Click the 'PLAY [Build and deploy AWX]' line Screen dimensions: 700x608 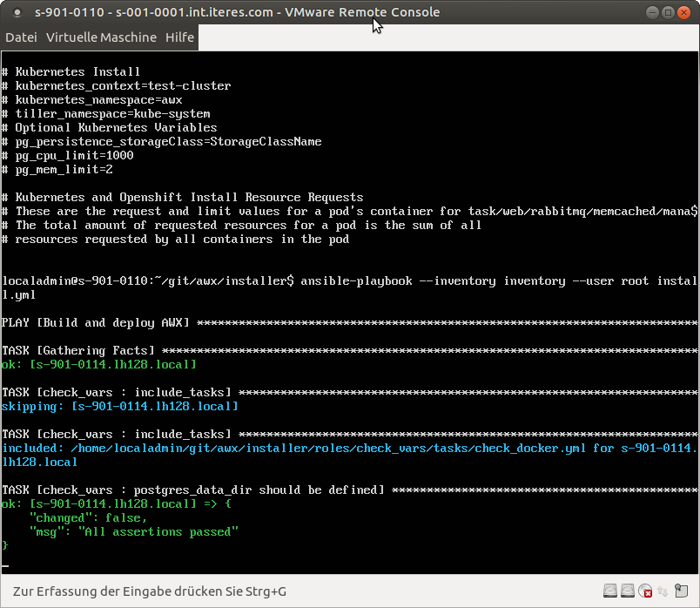pos(349,322)
